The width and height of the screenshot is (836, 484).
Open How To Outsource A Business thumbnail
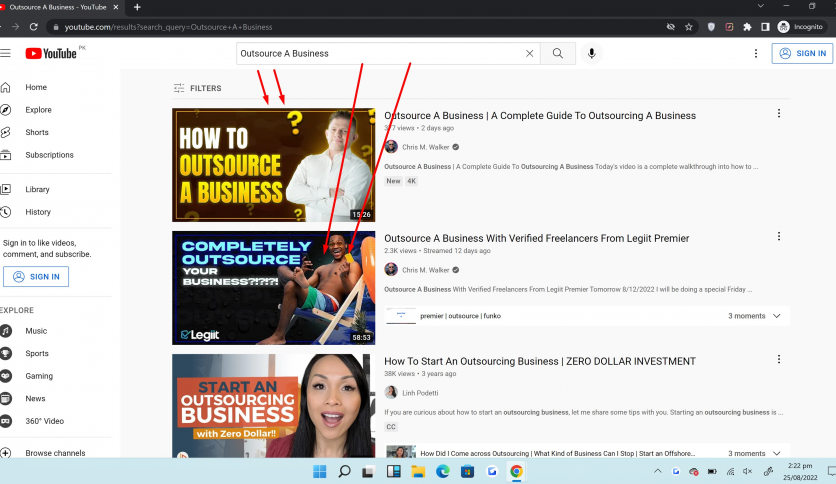(x=274, y=165)
